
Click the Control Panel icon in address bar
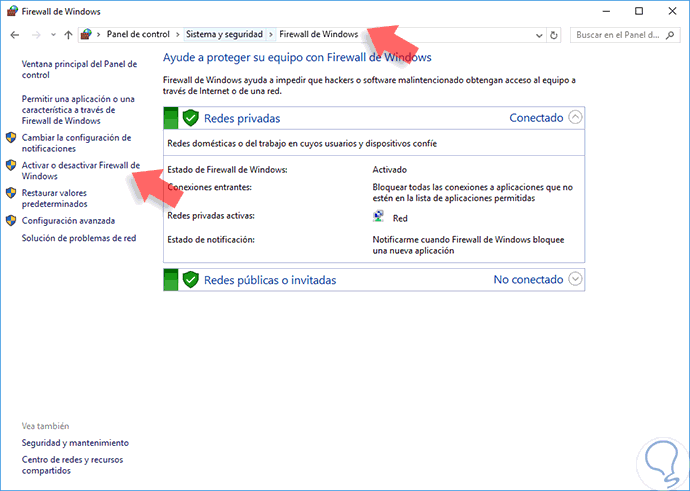pos(87,34)
